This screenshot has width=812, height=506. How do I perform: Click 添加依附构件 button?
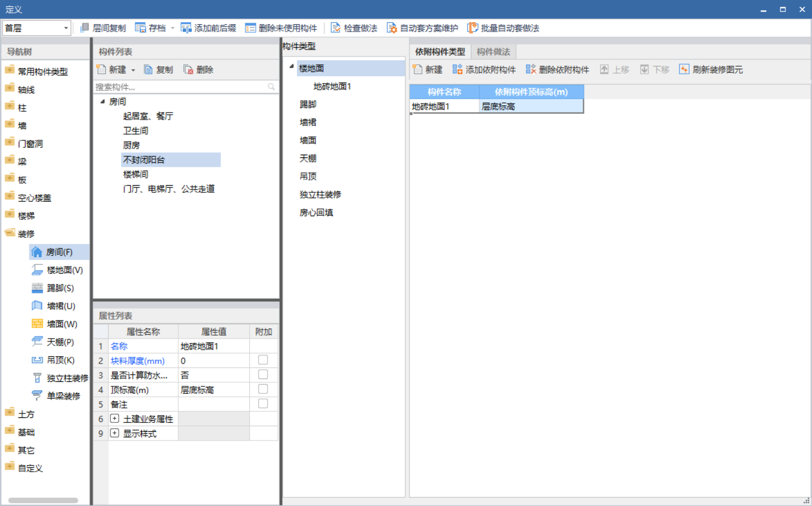click(x=484, y=69)
